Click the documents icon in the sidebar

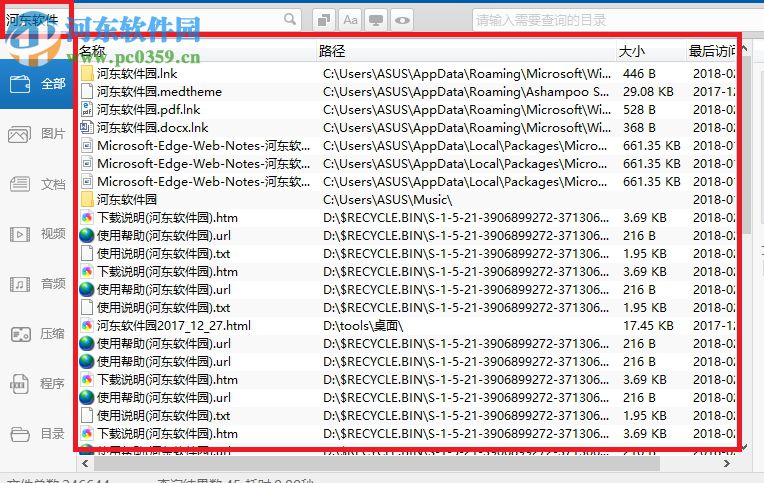[x=19, y=184]
